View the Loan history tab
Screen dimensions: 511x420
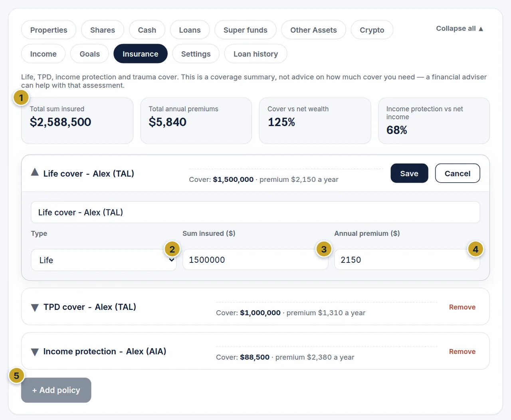click(255, 54)
